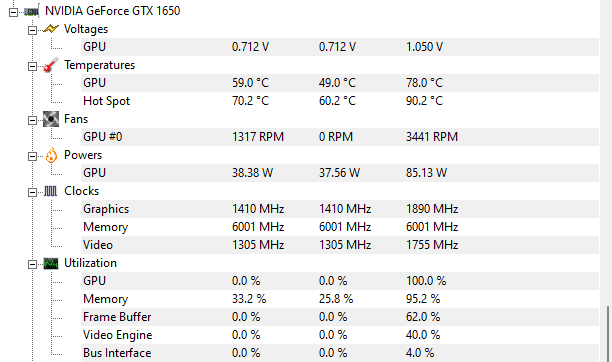The width and height of the screenshot is (612, 362).
Task: Collapse the Utilization section
Action: 32,265
